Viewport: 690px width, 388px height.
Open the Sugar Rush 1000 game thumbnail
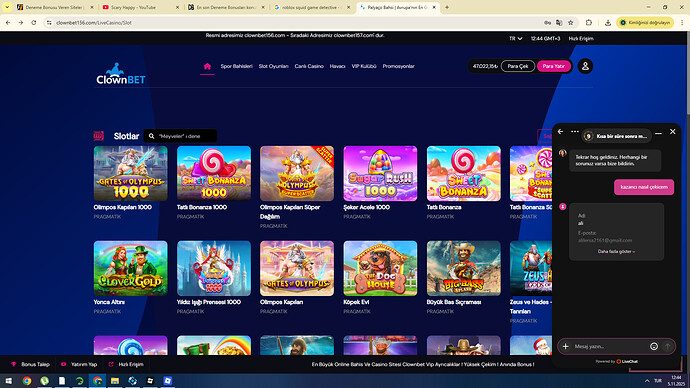380,174
